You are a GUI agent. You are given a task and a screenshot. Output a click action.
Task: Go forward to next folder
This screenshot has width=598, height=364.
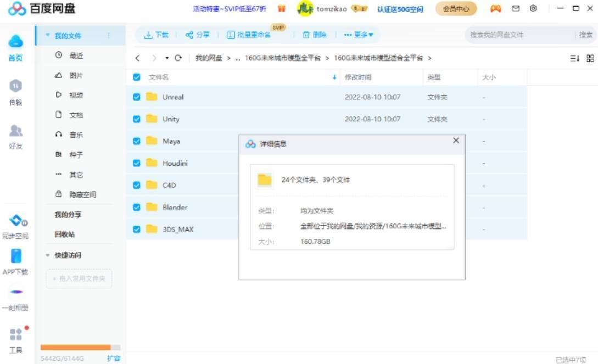point(154,58)
